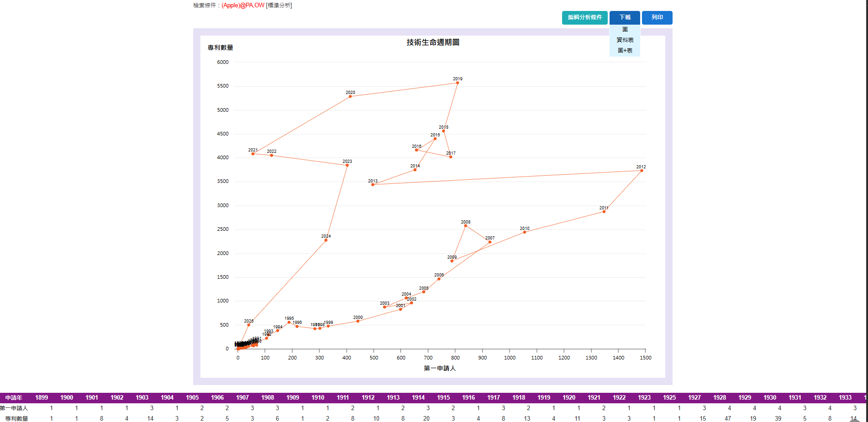Choose 圖+表 from the download menu
The height and width of the screenshot is (422, 868).
625,51
